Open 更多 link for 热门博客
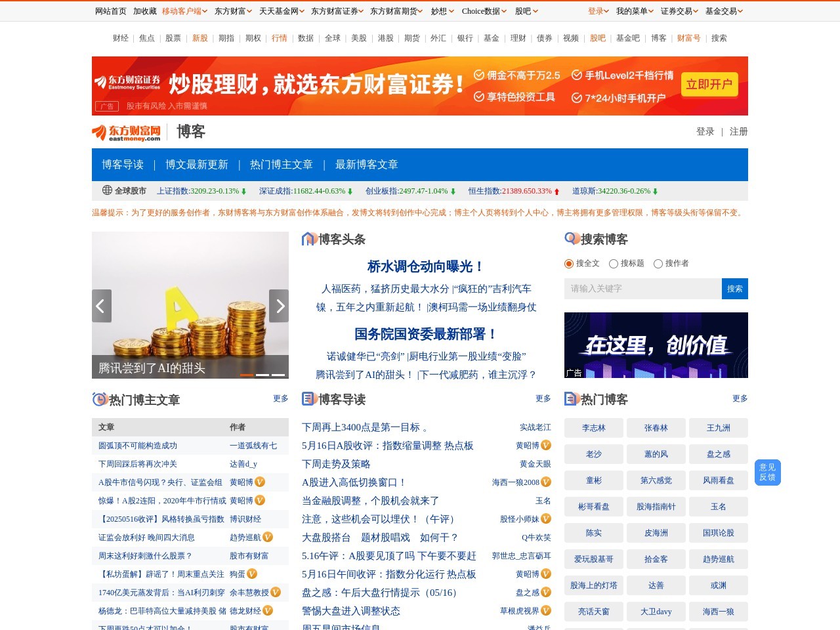Image resolution: width=840 pixels, height=630 pixels. coord(740,398)
